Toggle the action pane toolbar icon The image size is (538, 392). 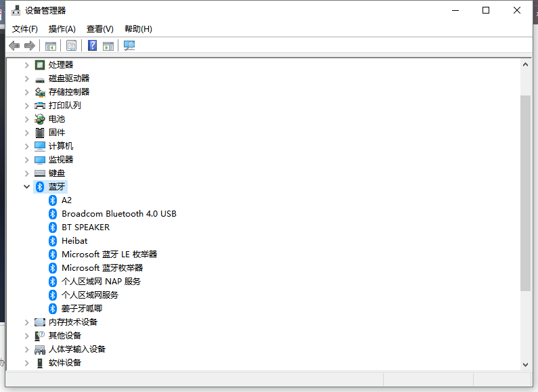tap(108, 45)
